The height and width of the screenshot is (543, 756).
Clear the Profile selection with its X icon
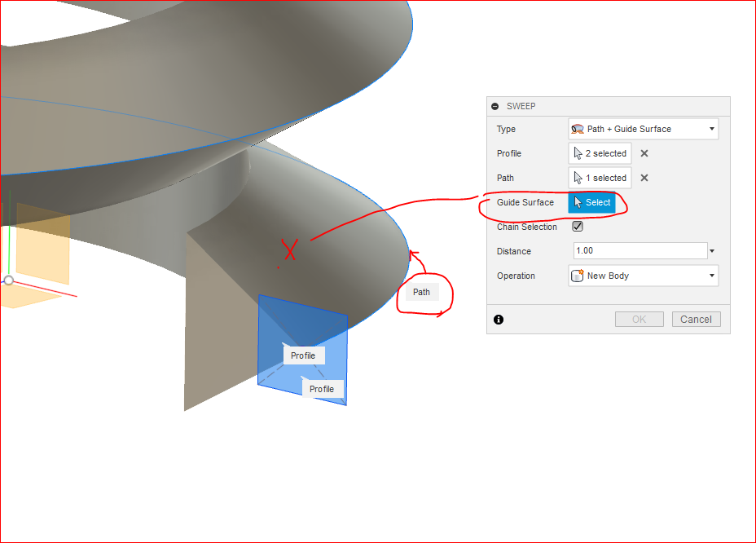point(644,153)
